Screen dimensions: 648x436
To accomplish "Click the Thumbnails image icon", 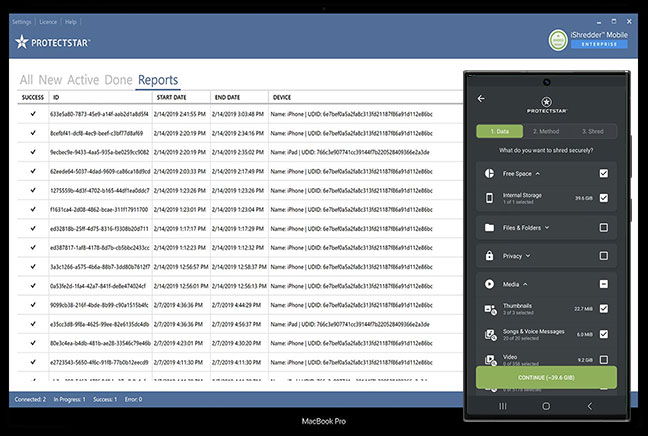I will (490, 309).
